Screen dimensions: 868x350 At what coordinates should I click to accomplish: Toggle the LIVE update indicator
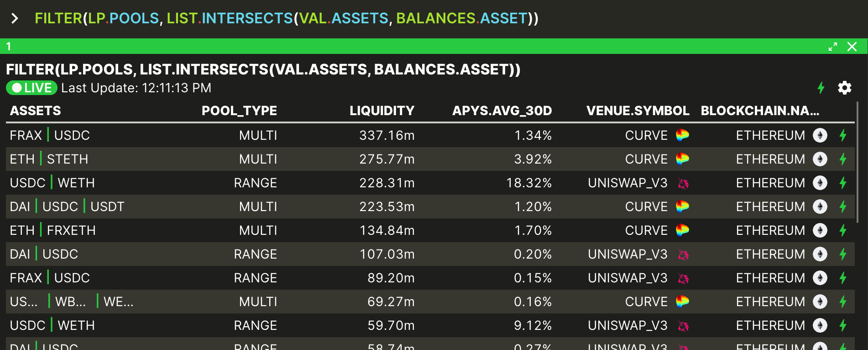[x=31, y=88]
